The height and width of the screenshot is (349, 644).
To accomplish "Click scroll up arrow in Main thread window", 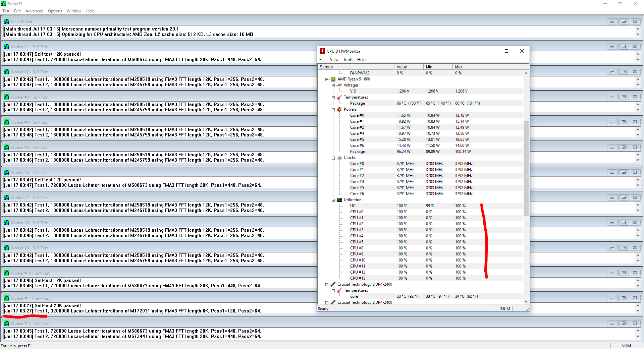I will pyautogui.click(x=638, y=29).
